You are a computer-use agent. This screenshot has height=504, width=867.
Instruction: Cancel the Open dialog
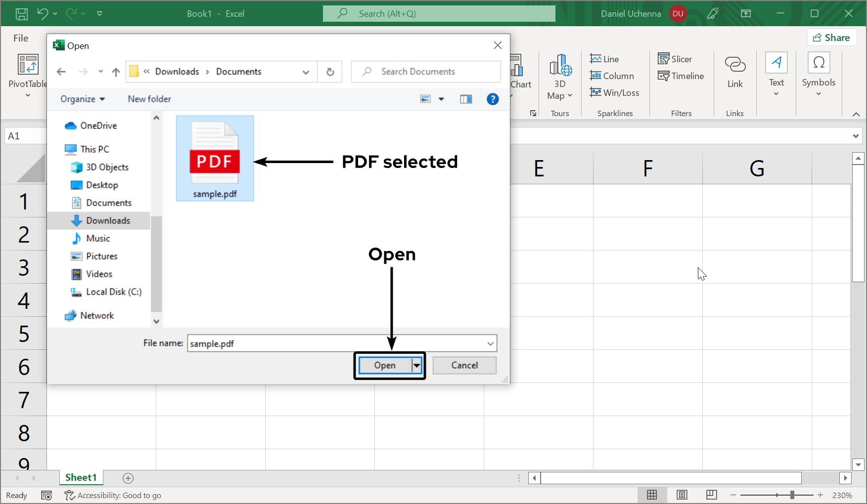point(464,365)
